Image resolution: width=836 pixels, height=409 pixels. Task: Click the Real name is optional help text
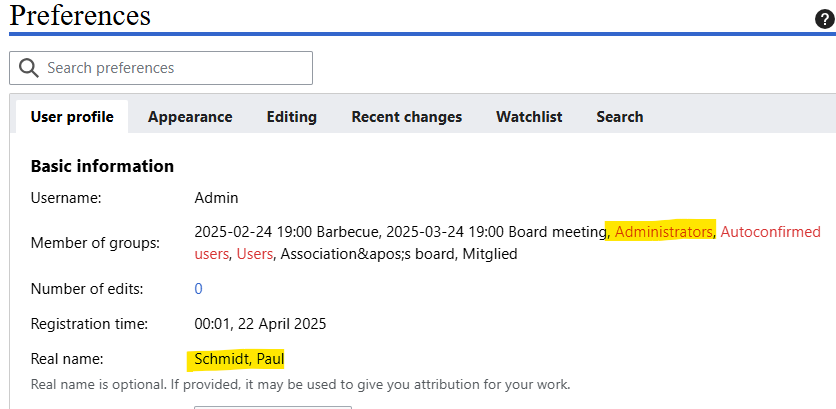point(300,384)
